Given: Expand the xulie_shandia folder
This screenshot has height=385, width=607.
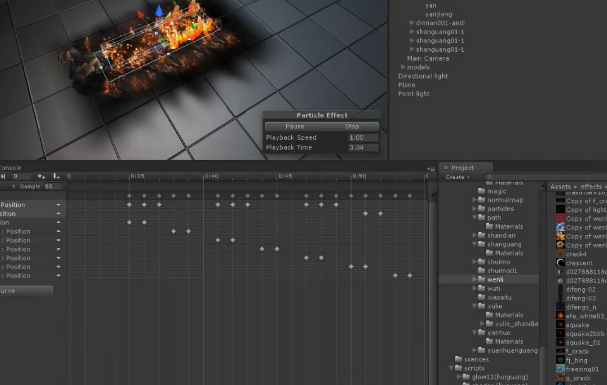Looking at the screenshot, I should click(482, 323).
